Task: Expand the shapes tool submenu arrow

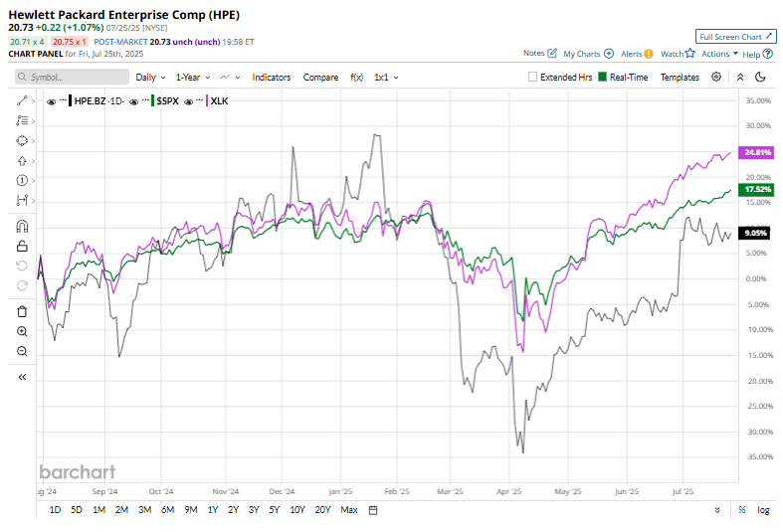Action: pyautogui.click(x=33, y=141)
